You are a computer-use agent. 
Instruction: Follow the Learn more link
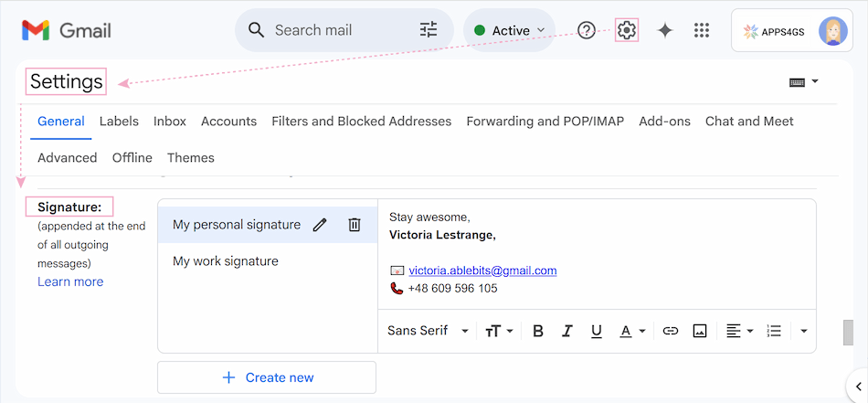70,281
